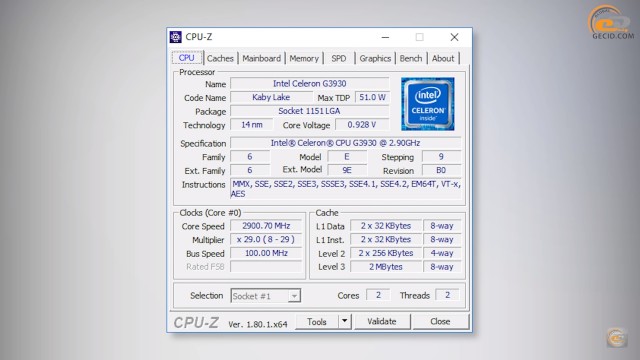The image size is (640, 360).
Task: Click the L1 Data size 2 x 32 KBytes
Action: click(x=386, y=226)
